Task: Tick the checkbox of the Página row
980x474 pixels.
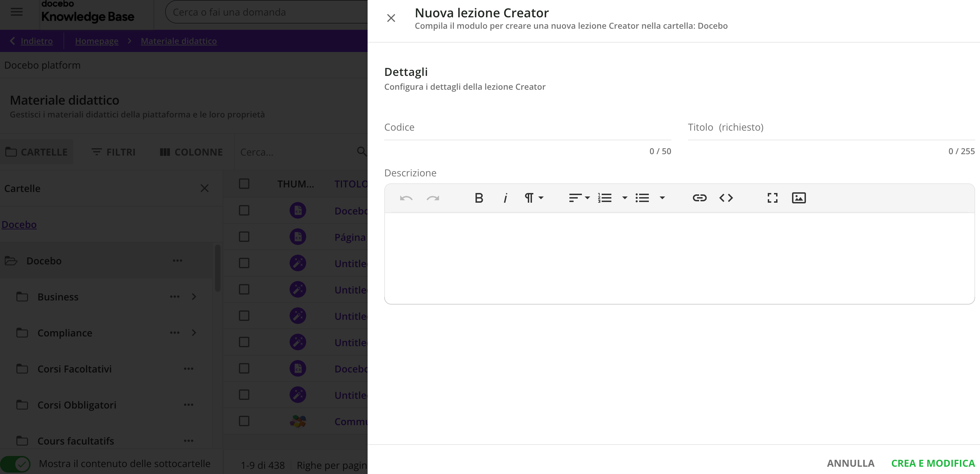Action: tap(244, 237)
